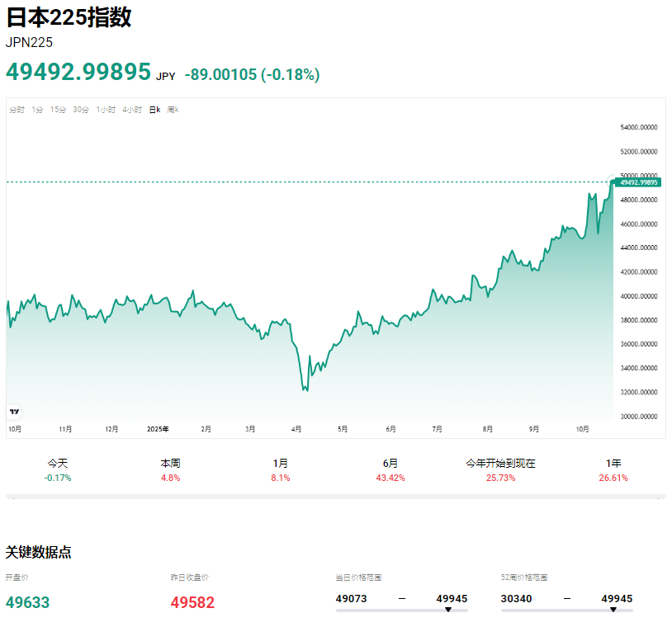
Task: Pick 今年开始到现在 year-to-date range
Action: pyautogui.click(x=500, y=469)
